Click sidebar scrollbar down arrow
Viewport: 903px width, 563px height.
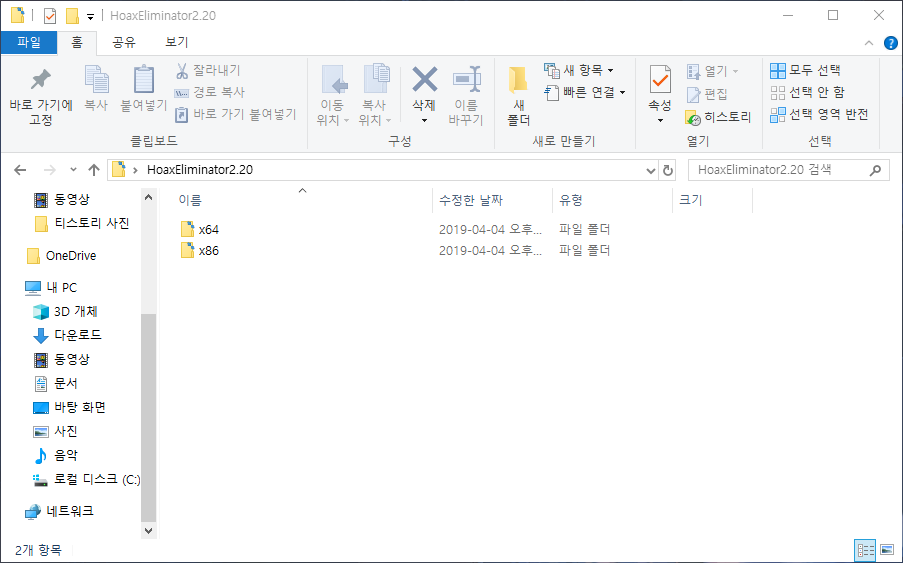pyautogui.click(x=149, y=531)
